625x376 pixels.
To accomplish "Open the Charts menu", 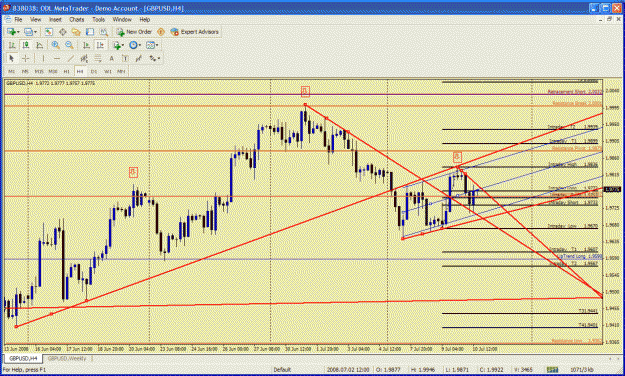I will 77,19.
